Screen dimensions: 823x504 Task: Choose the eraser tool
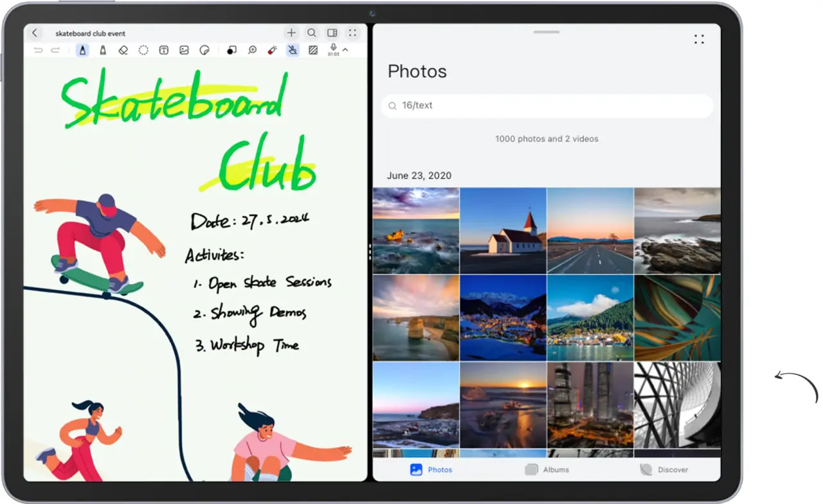(x=123, y=50)
